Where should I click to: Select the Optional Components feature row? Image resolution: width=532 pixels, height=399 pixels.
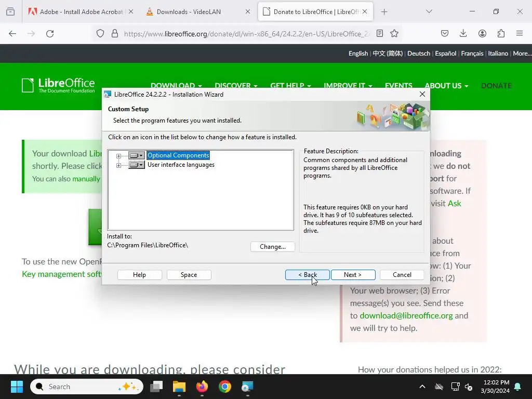pos(178,155)
